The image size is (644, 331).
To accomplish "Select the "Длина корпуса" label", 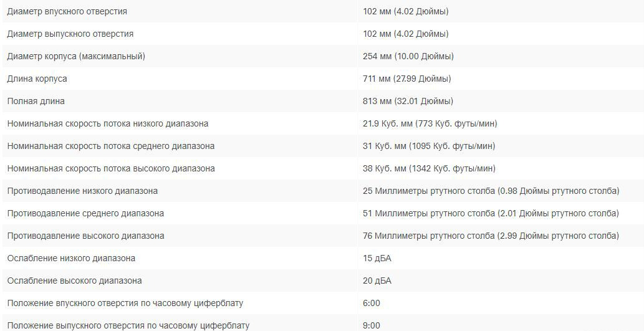I will tap(37, 79).
